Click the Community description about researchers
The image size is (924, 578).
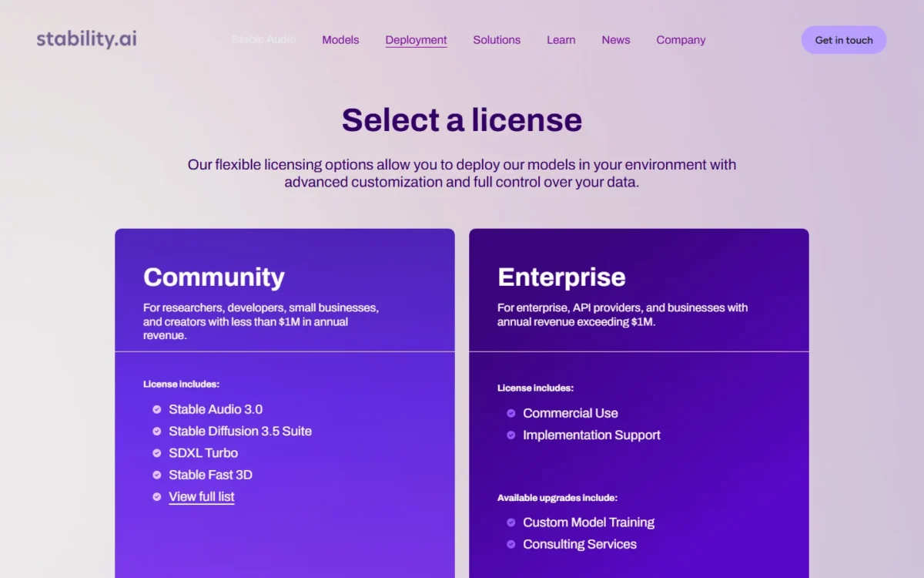[x=261, y=321]
